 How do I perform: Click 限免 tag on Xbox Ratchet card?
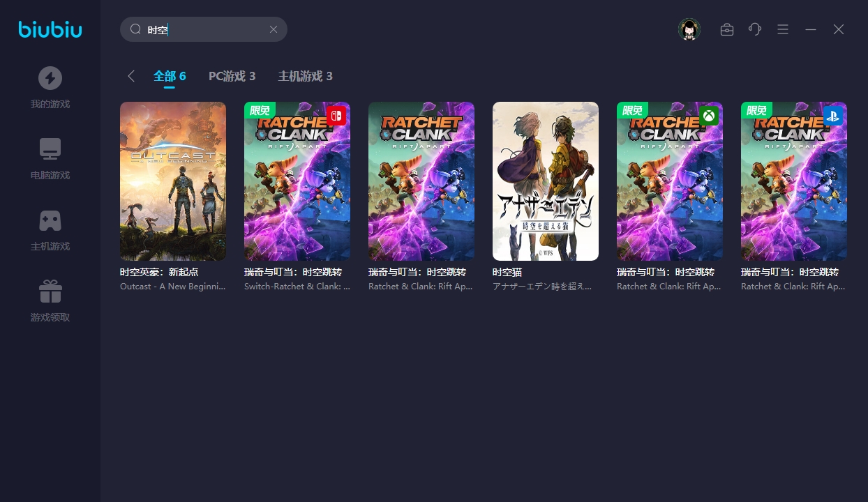(632, 110)
